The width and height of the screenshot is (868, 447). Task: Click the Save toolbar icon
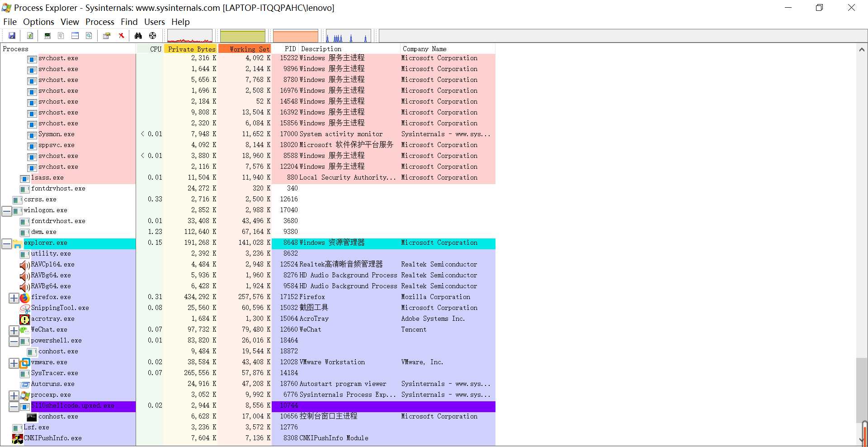pos(12,36)
